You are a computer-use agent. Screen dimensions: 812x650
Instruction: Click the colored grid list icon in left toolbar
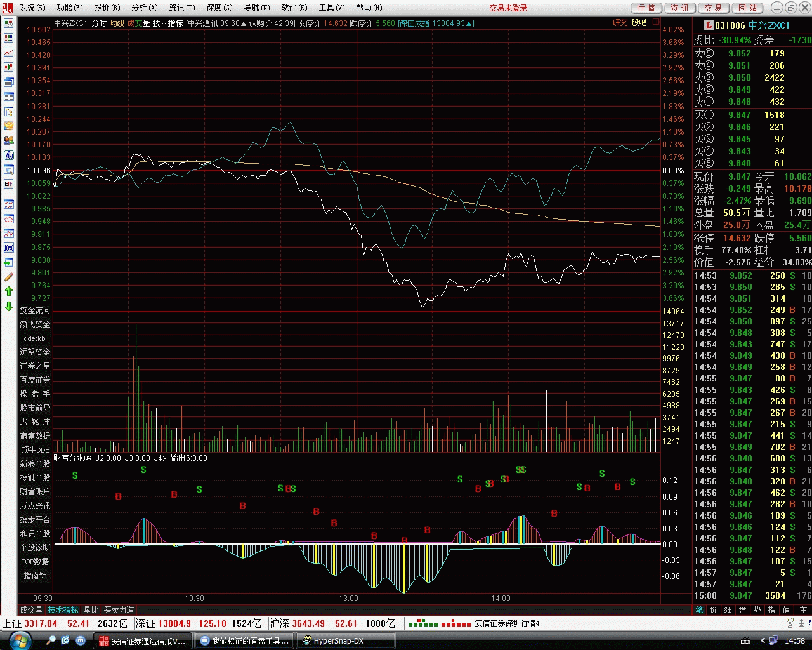(9, 38)
